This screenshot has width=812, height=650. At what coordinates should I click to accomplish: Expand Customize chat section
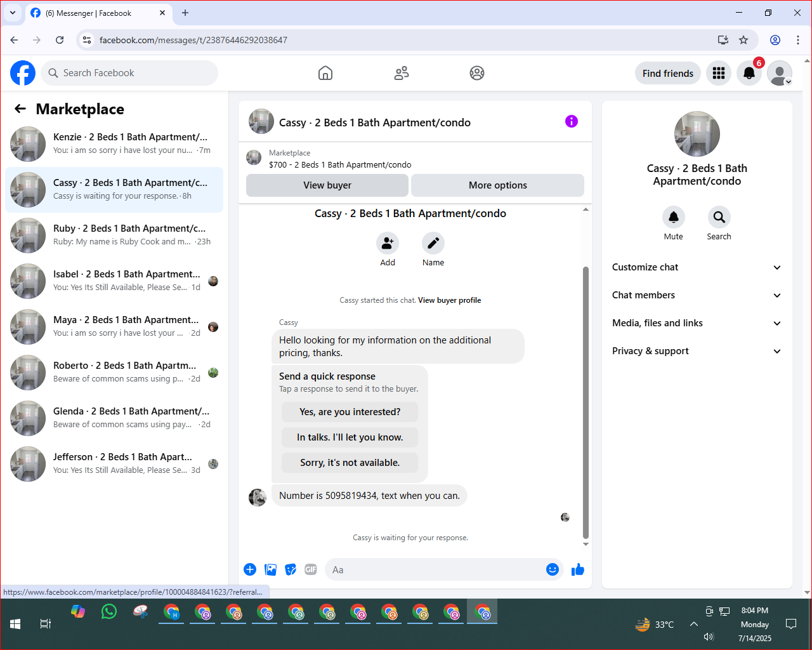click(697, 267)
